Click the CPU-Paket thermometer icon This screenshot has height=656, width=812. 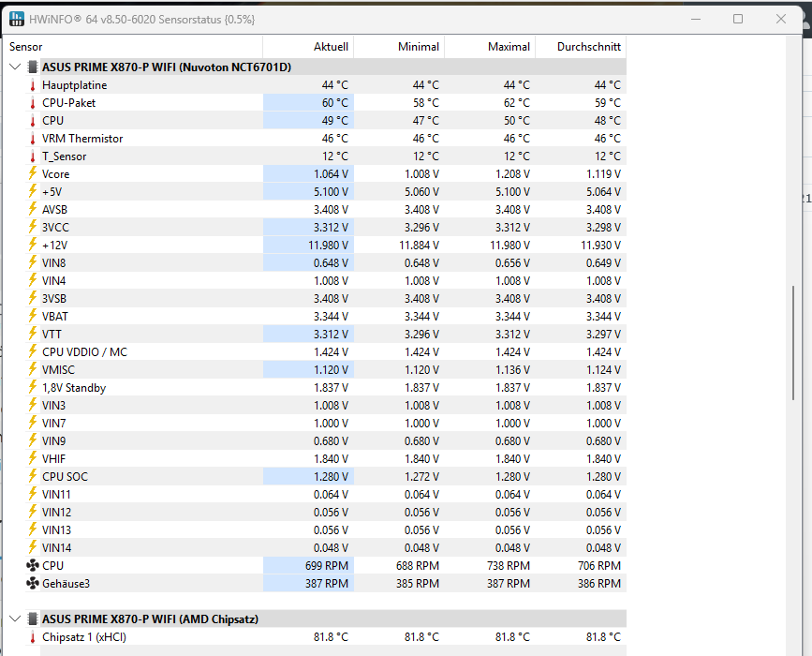click(x=33, y=102)
